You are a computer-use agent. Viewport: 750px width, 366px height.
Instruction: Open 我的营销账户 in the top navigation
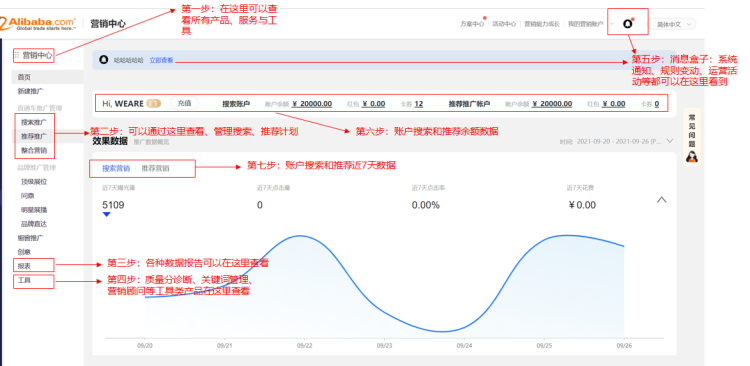(585, 24)
